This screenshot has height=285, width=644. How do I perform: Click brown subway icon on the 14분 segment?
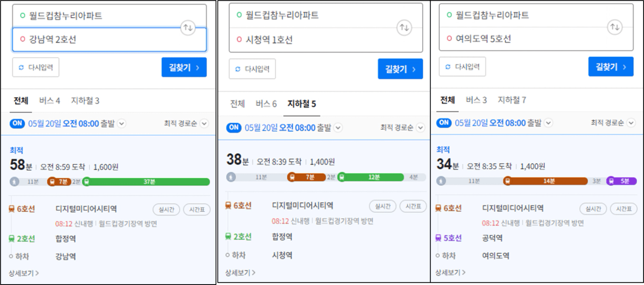507,181
